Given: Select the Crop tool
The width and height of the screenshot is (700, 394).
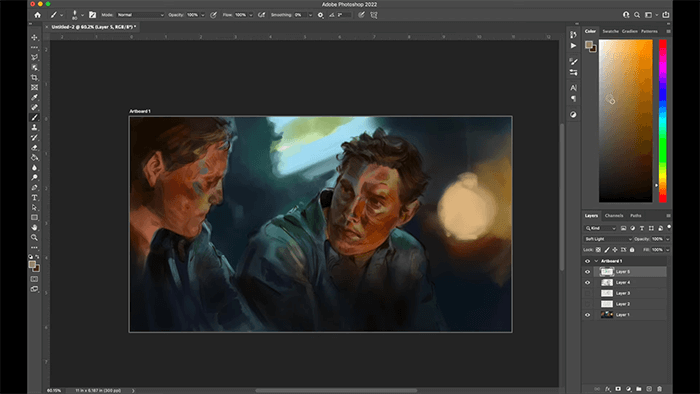Looking at the screenshot, I should coord(34,78).
